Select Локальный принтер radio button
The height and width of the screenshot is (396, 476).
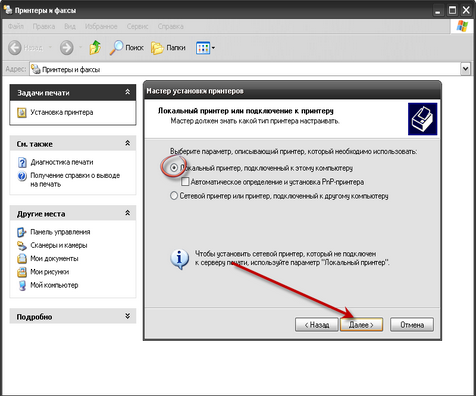tap(174, 168)
